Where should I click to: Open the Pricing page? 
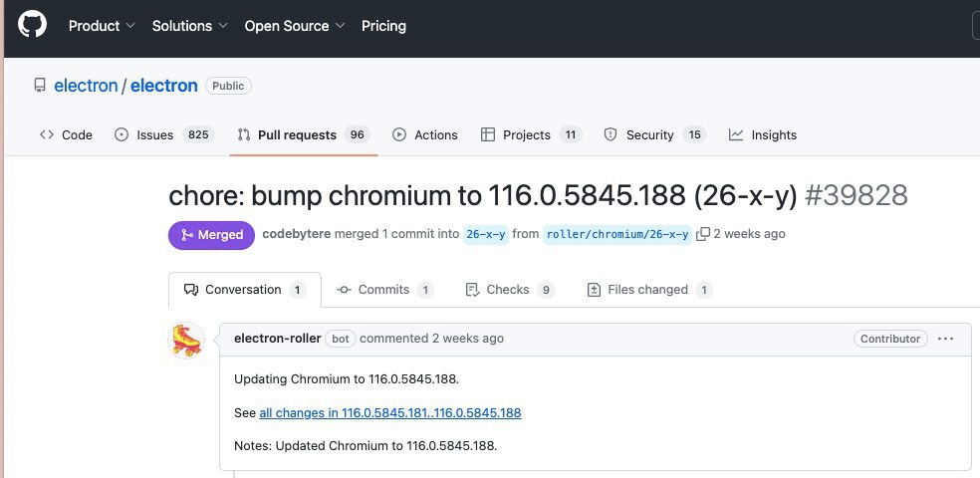coord(383,26)
